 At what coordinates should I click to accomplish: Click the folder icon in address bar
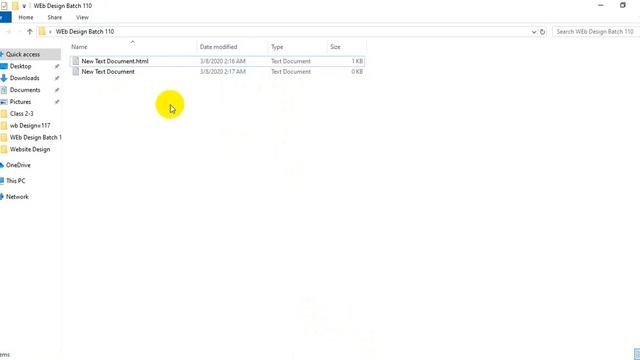(42, 31)
